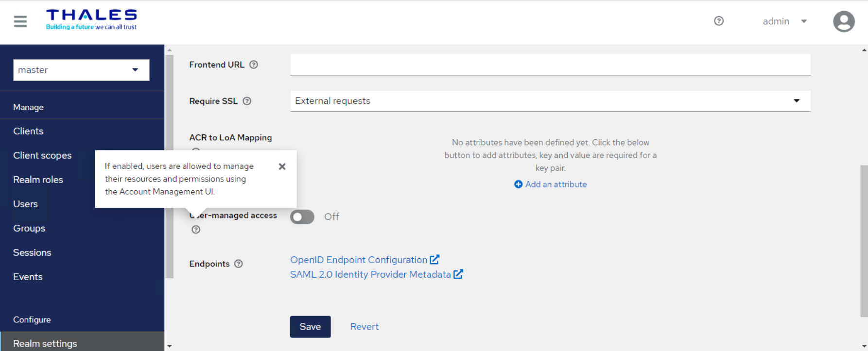Click the Save button

310,327
